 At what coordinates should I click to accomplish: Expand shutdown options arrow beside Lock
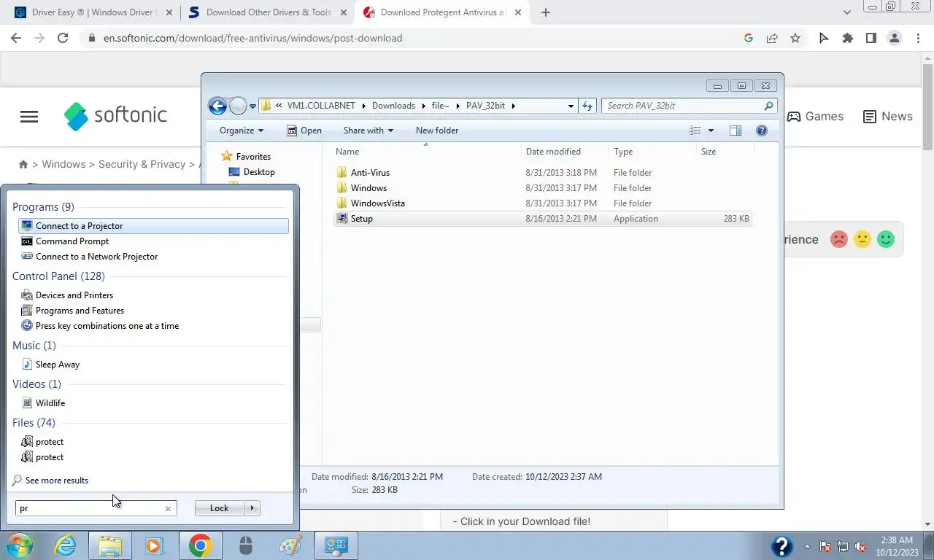252,508
